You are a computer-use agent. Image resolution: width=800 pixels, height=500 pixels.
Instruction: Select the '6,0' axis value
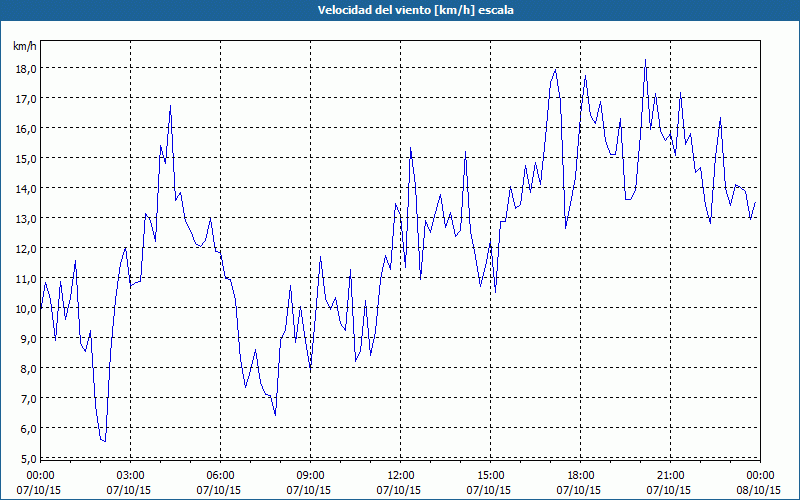(28, 429)
